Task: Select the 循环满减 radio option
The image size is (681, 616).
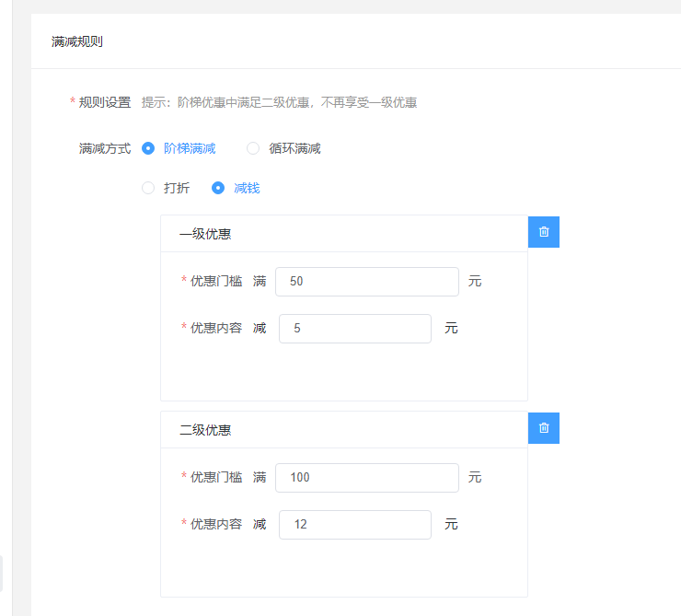Action: coord(283,148)
